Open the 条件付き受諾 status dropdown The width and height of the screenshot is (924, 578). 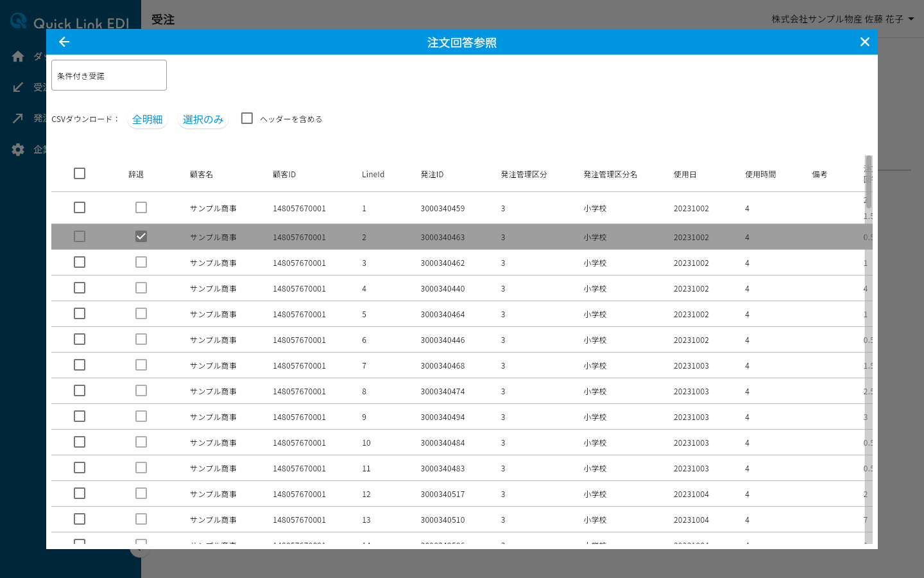point(109,75)
